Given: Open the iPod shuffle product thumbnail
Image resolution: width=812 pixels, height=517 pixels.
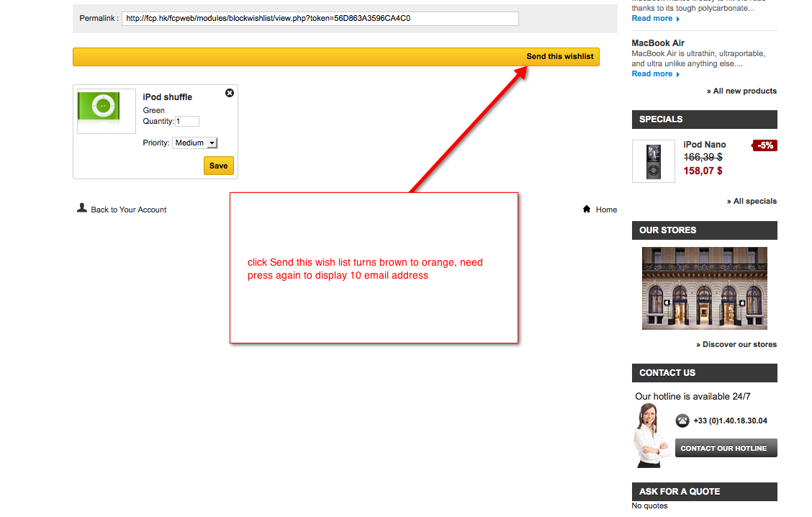Looking at the screenshot, I should tap(106, 111).
